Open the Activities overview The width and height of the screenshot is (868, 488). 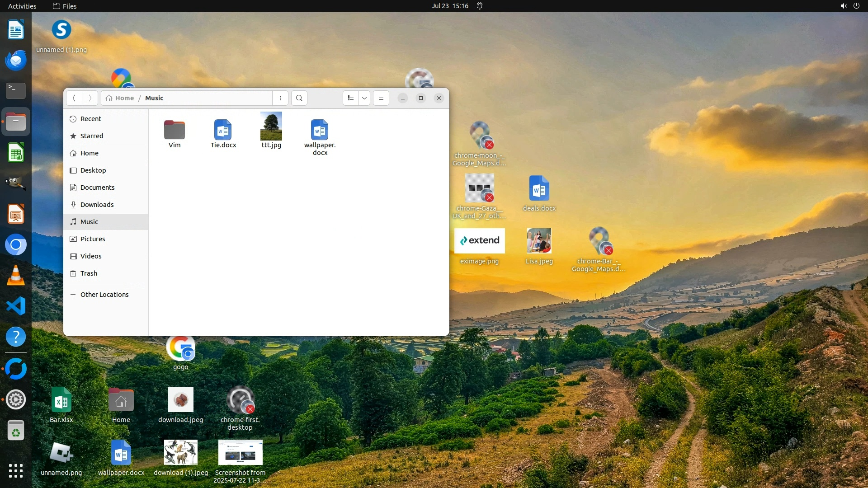point(22,6)
